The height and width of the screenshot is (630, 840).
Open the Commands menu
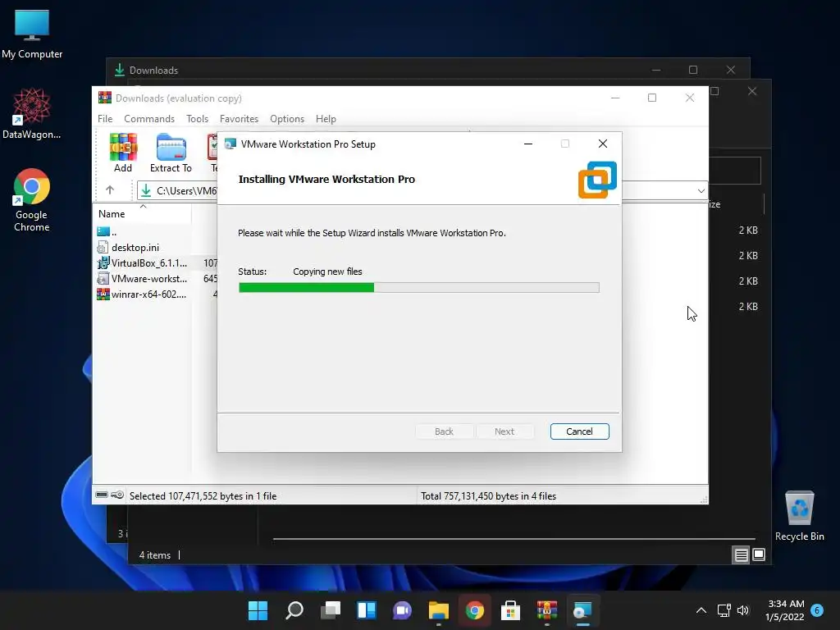pyautogui.click(x=149, y=118)
